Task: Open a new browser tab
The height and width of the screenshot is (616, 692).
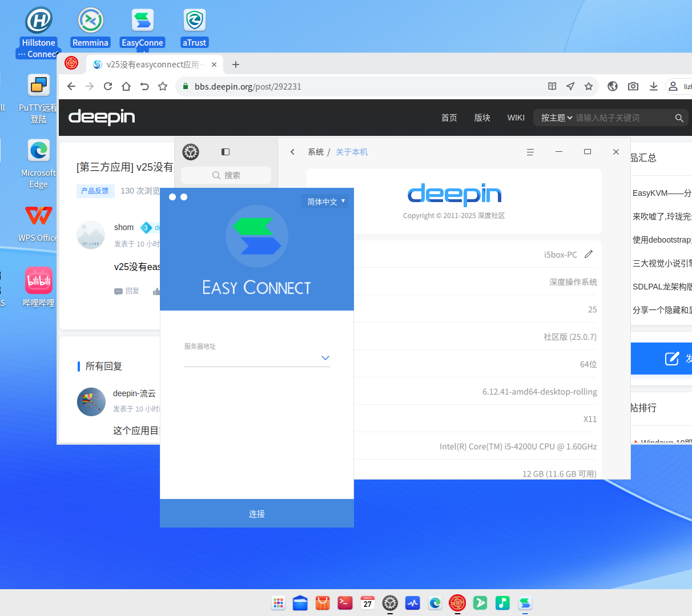Action: pyautogui.click(x=236, y=65)
